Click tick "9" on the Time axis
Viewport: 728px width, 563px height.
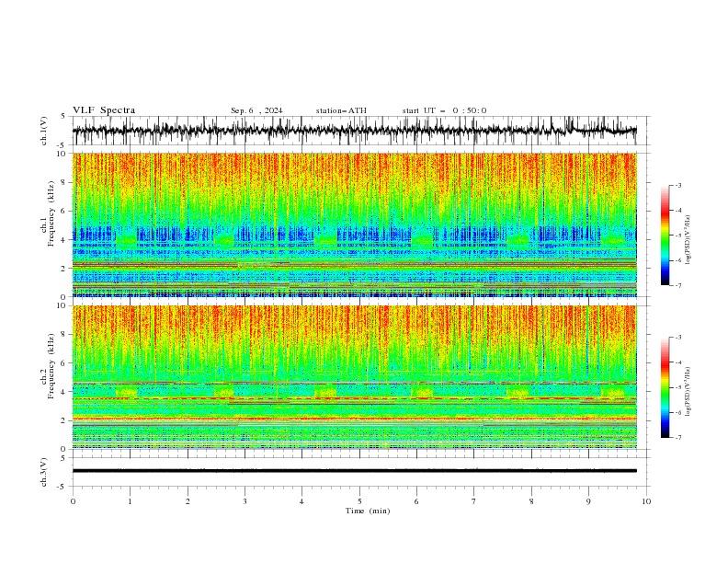588,501
